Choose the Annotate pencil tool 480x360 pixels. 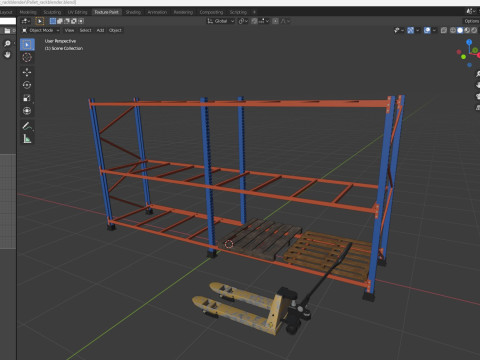pos(27,126)
